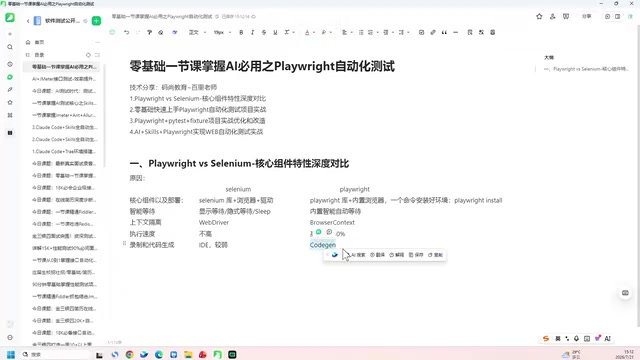Click translate in the selection popup
This screenshot has height=360, width=640.
coord(378,255)
